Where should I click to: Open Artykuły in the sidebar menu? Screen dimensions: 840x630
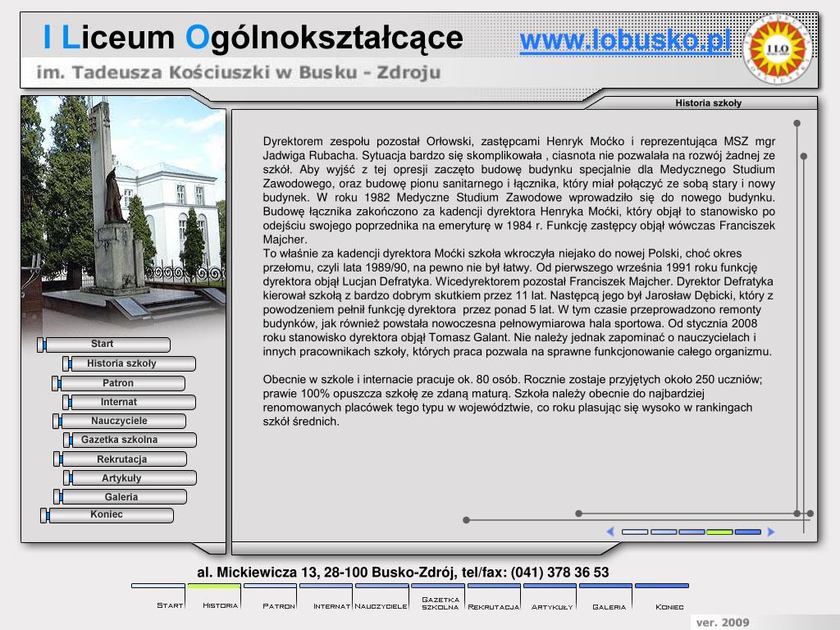tap(130, 478)
